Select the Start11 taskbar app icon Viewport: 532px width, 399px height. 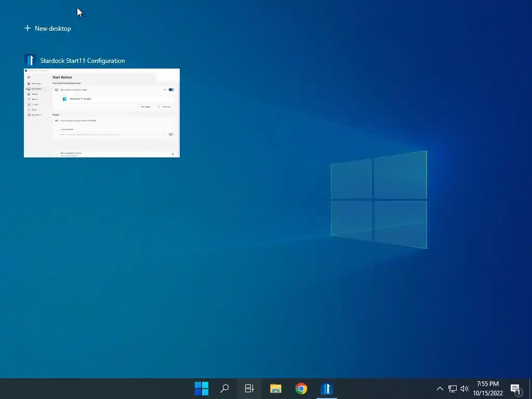(x=327, y=389)
